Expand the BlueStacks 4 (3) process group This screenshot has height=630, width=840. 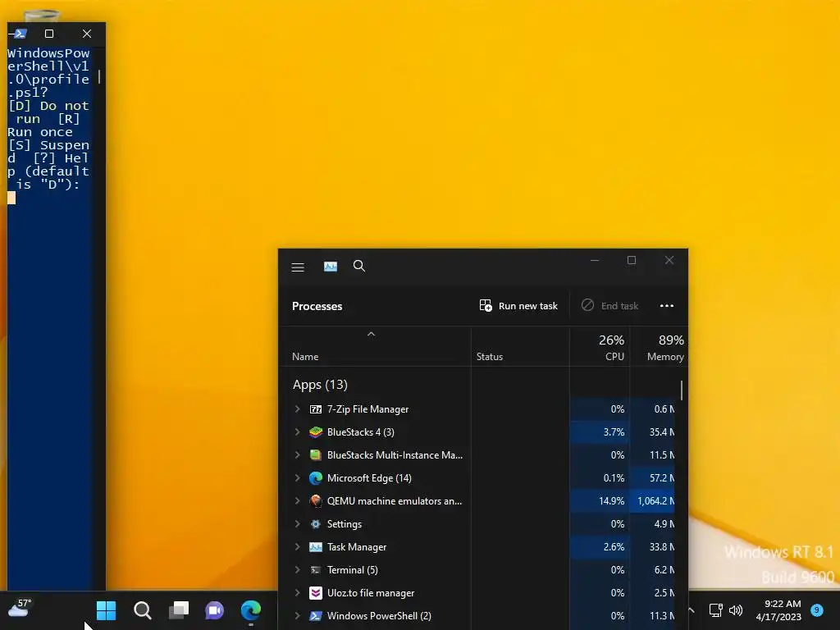[x=297, y=432]
